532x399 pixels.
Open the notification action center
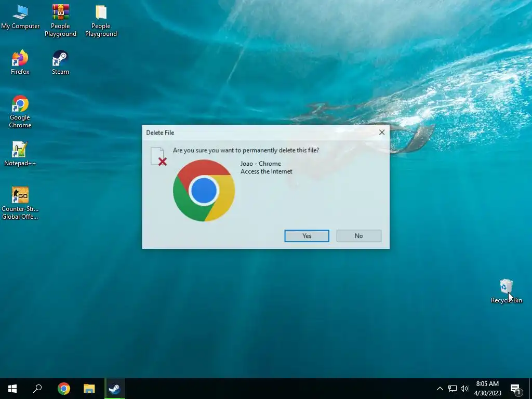click(516, 389)
